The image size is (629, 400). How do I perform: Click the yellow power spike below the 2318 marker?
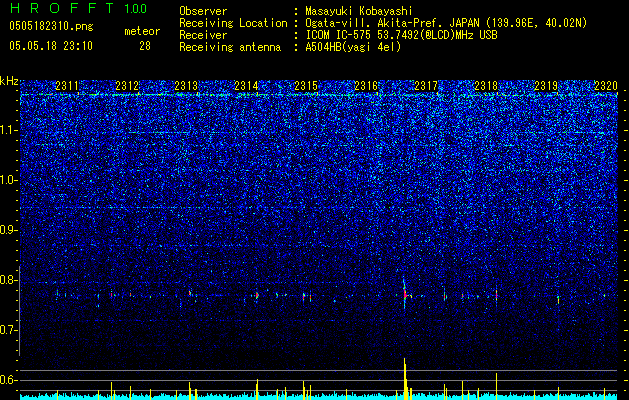point(496,386)
